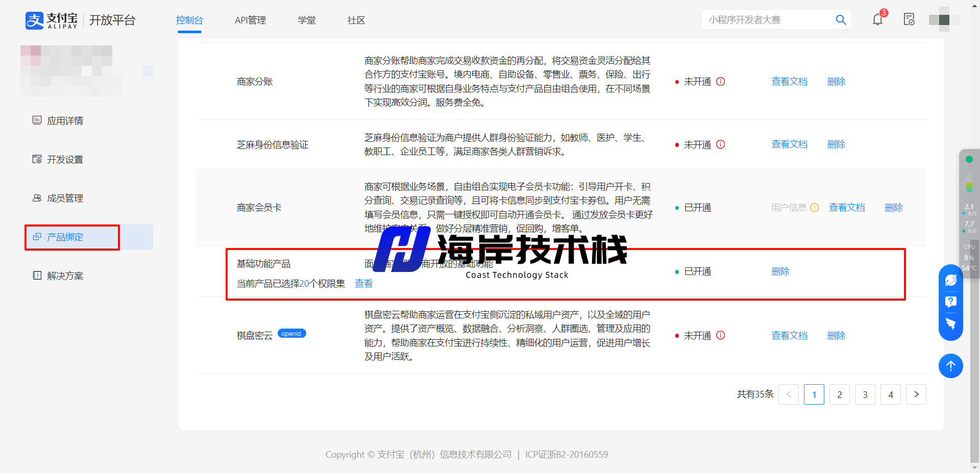Click 基础功能产品 product name
980x473 pixels.
click(263, 264)
